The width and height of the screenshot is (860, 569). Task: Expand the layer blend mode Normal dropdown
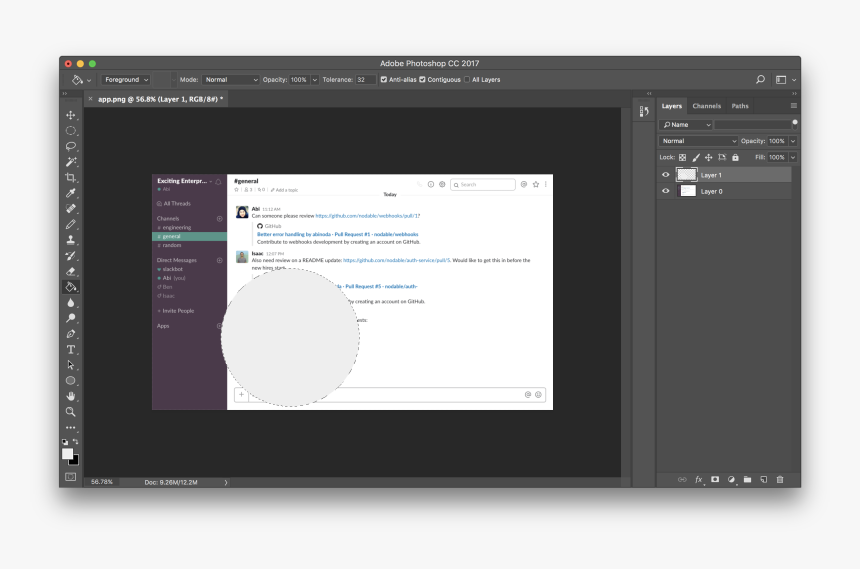click(x=699, y=141)
